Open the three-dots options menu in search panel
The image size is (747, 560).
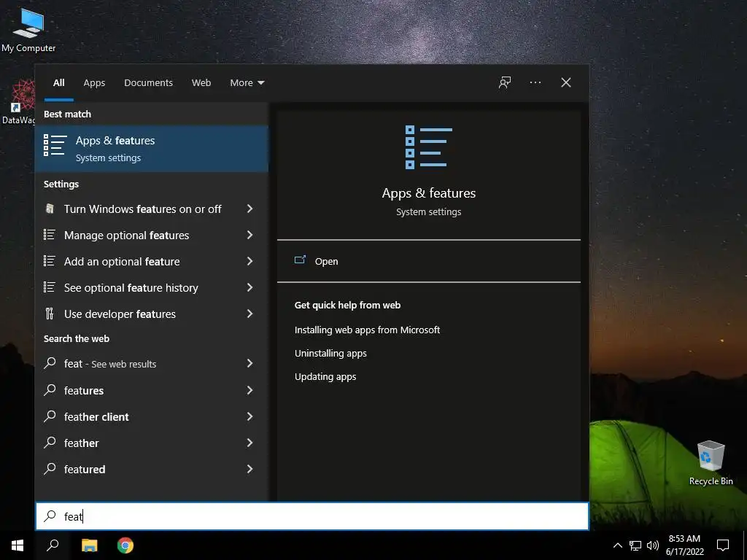(x=535, y=83)
